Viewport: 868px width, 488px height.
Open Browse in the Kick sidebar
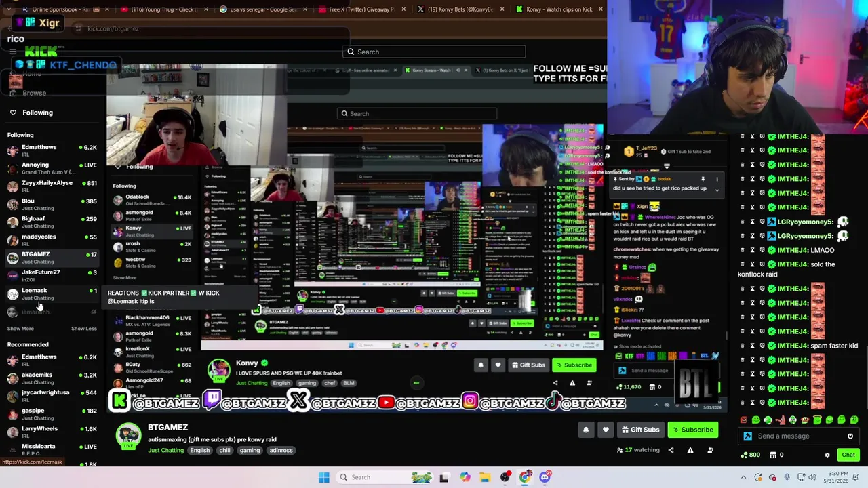[34, 94]
